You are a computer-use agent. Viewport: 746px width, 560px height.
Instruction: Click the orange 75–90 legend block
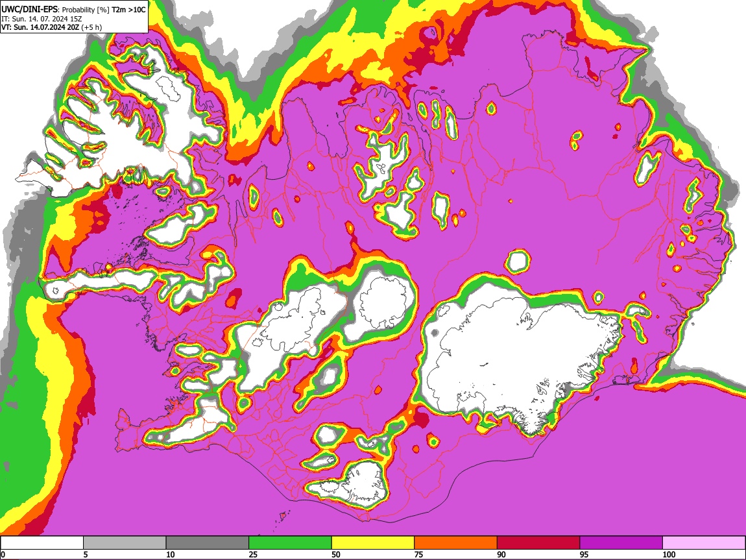point(456,543)
